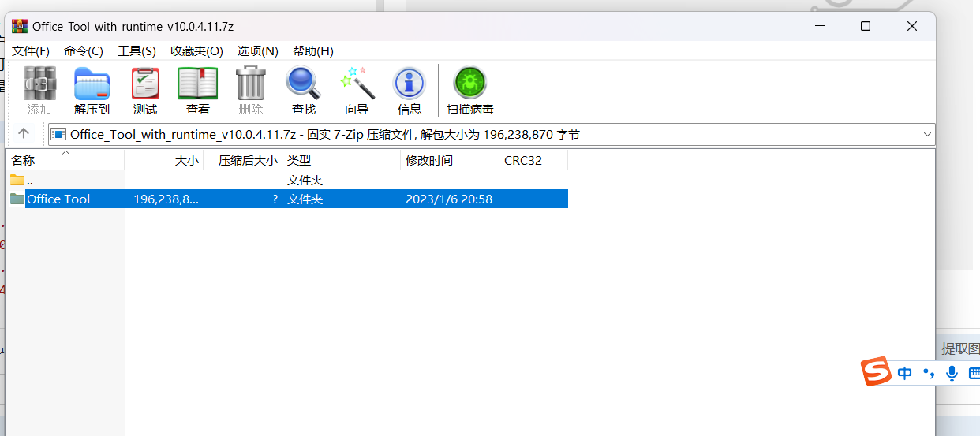Click the archive path text field

click(x=492, y=135)
